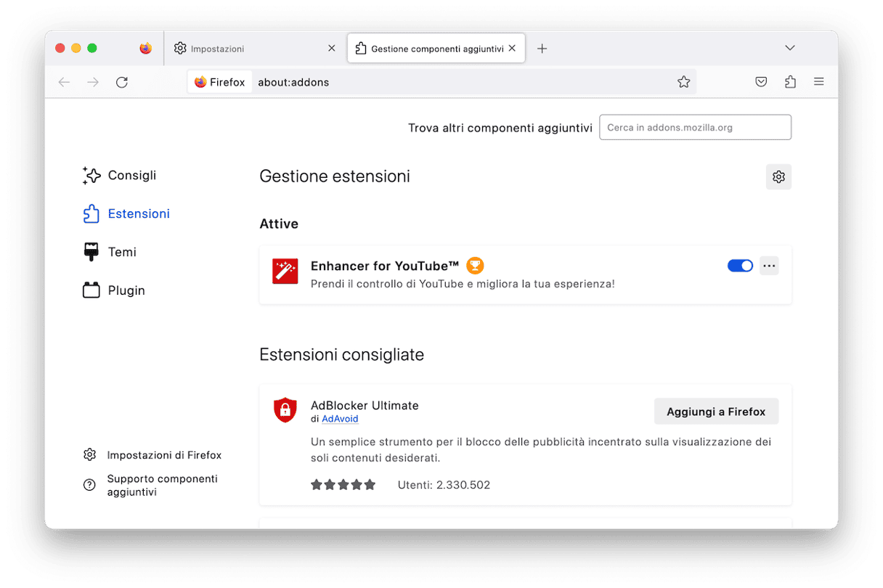Click the orange recommended trophy badge
Viewport: 883px width, 588px height.
[x=475, y=266]
